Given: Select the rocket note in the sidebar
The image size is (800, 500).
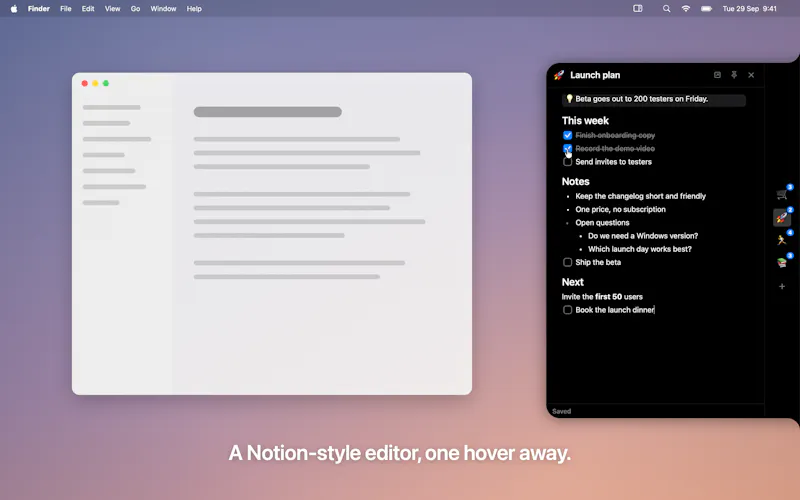Looking at the screenshot, I should coord(782,217).
